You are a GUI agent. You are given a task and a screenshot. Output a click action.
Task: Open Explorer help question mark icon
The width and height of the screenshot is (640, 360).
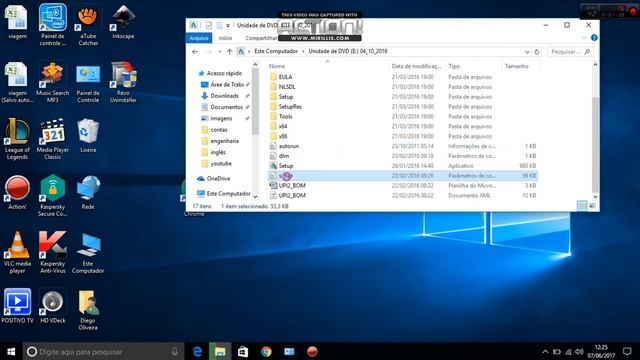click(x=594, y=38)
